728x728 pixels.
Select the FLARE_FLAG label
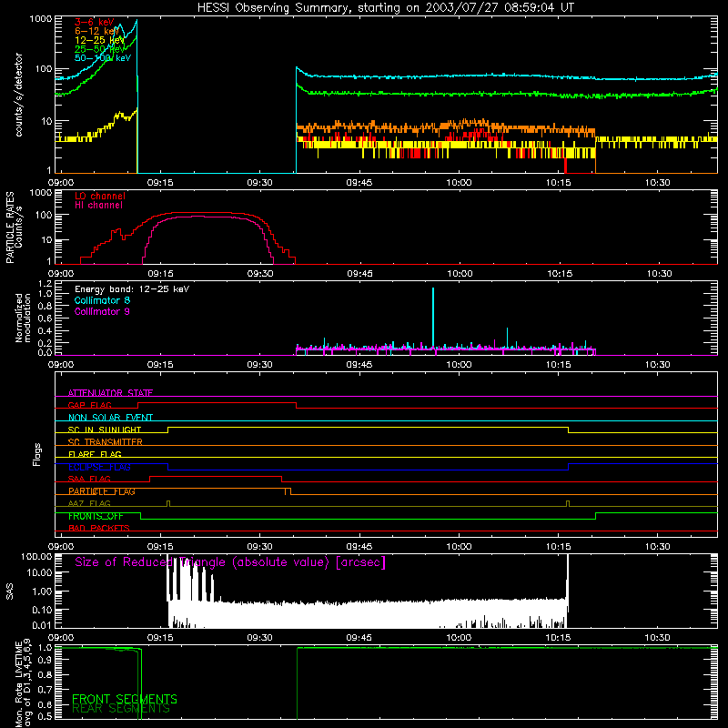tap(95, 454)
